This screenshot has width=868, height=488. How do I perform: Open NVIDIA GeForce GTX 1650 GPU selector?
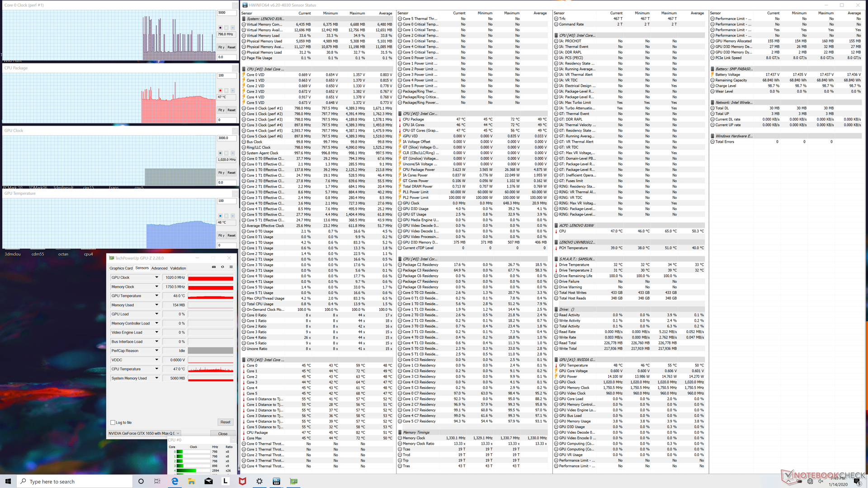point(144,433)
